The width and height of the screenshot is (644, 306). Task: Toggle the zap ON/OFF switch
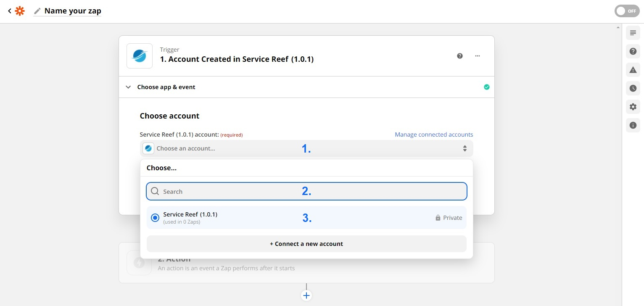(x=627, y=11)
